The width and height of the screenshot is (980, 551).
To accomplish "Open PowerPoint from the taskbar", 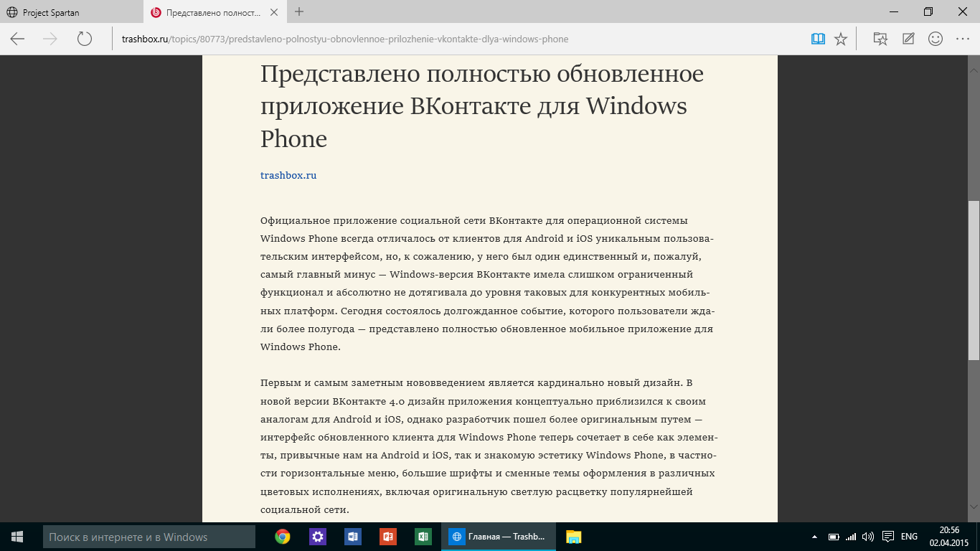I will tap(388, 537).
